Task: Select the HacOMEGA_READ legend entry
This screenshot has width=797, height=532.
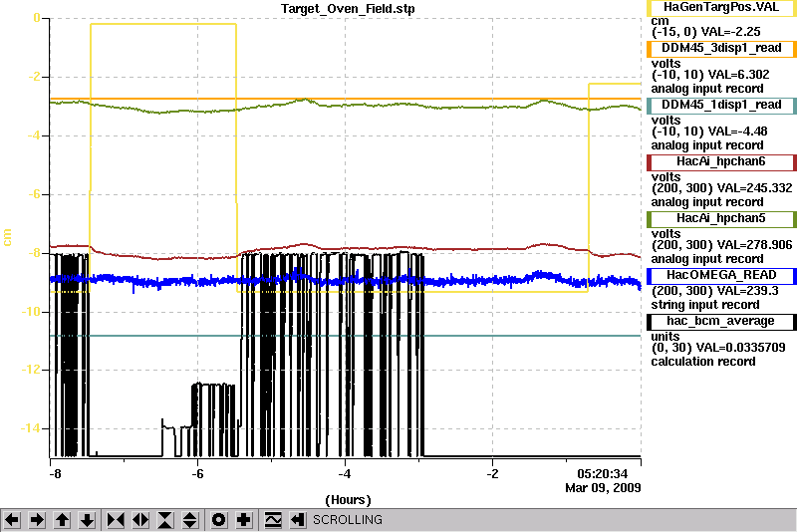Action: pos(720,276)
